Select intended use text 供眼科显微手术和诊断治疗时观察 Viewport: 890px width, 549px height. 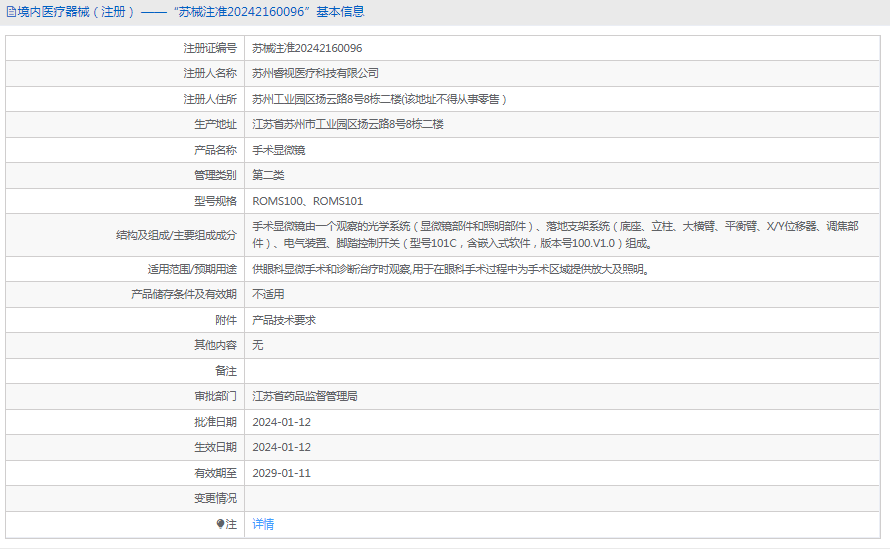click(x=451, y=269)
